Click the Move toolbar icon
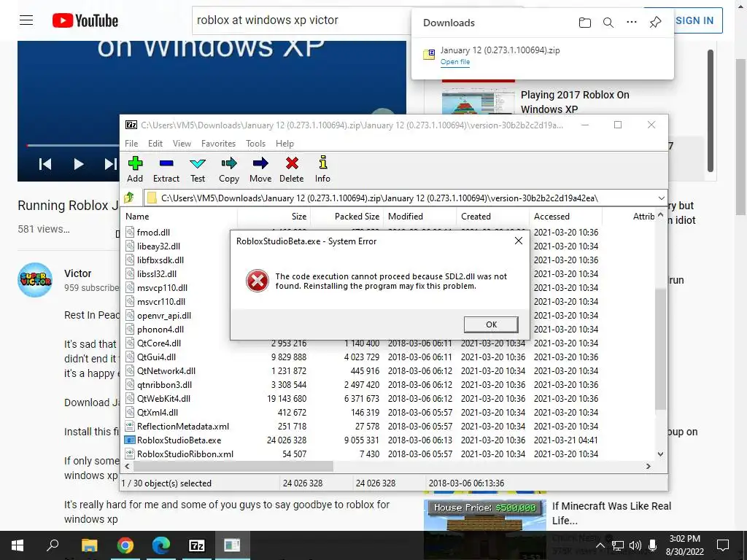 tap(260, 169)
